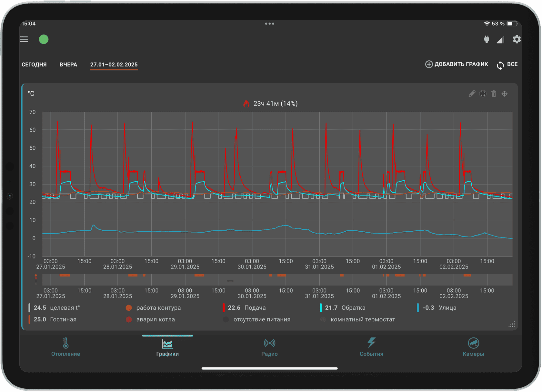Switch to the Вчера tab
Viewport: 542px width, 392px height.
(68, 65)
